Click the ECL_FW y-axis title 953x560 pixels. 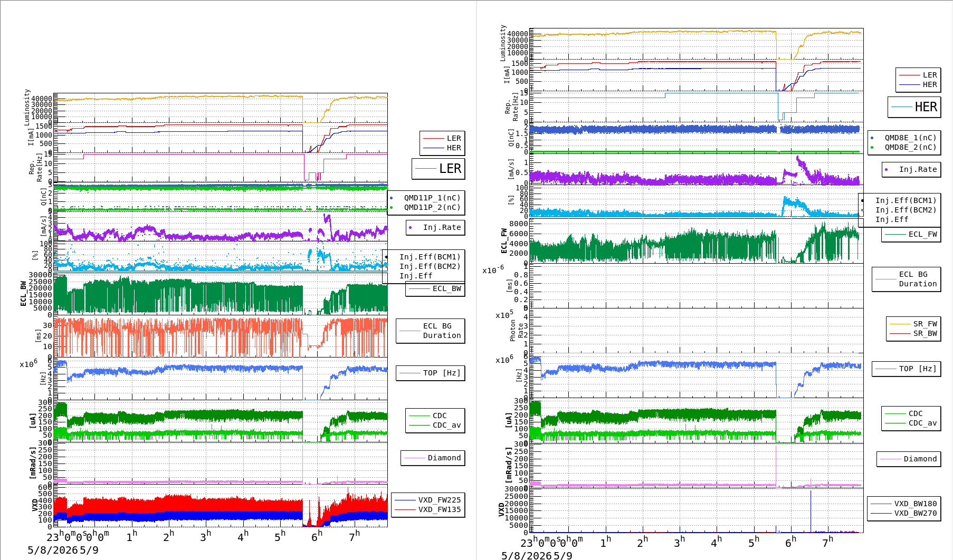[504, 241]
